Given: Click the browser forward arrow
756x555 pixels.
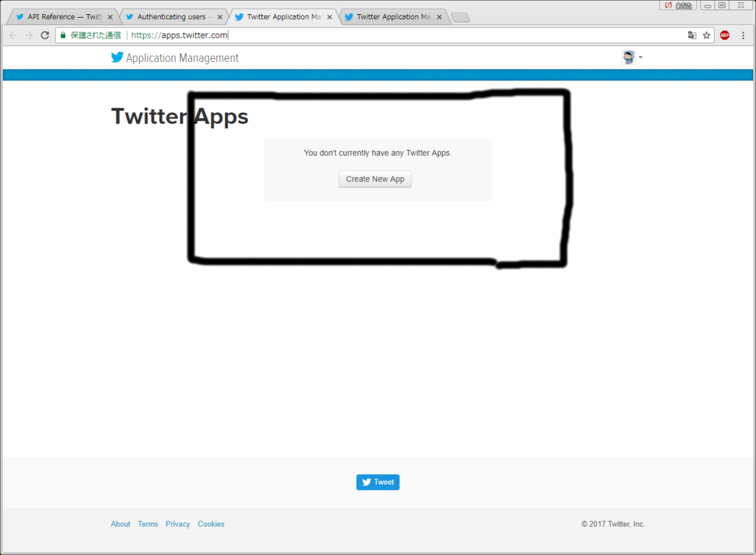Looking at the screenshot, I should (x=29, y=35).
